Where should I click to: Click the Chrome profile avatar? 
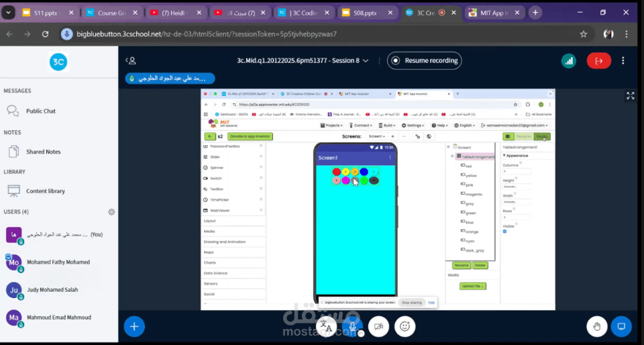tap(608, 34)
